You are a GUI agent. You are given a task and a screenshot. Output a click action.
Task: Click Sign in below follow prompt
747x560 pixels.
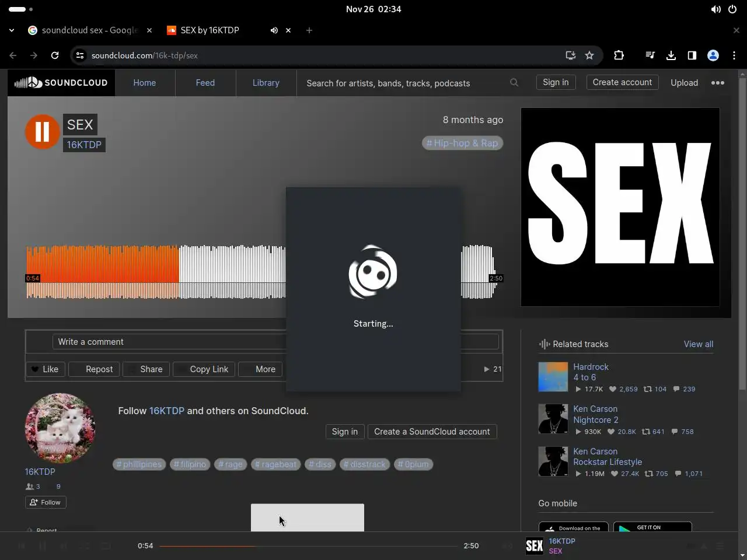(344, 432)
